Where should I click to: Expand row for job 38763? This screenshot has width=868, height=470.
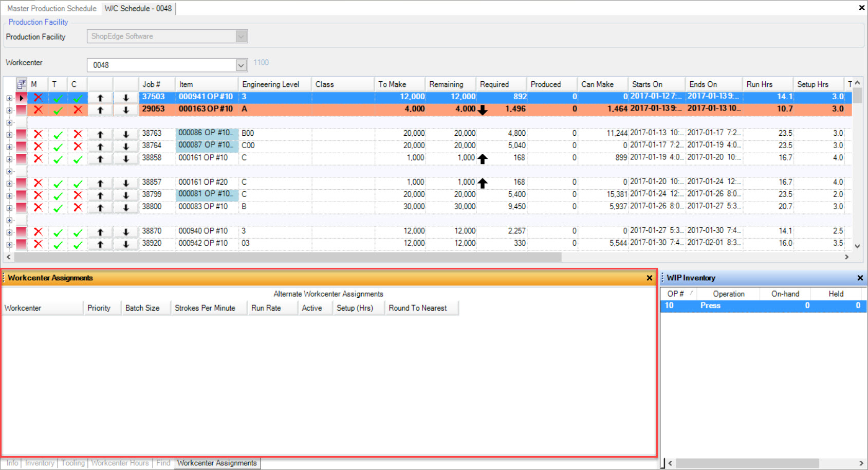tap(9, 135)
